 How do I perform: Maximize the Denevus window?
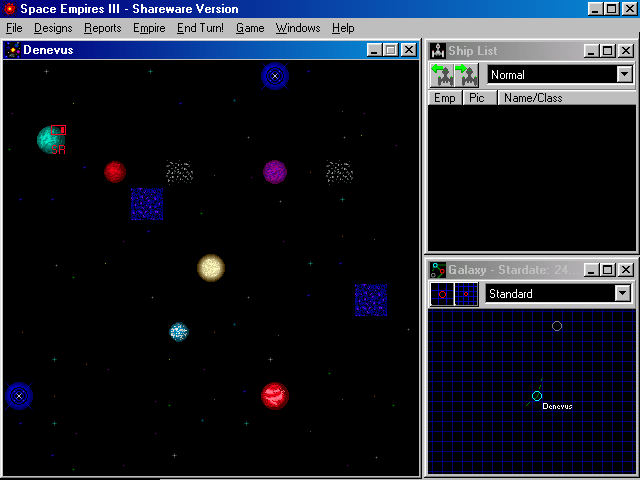pyautogui.click(x=391, y=50)
